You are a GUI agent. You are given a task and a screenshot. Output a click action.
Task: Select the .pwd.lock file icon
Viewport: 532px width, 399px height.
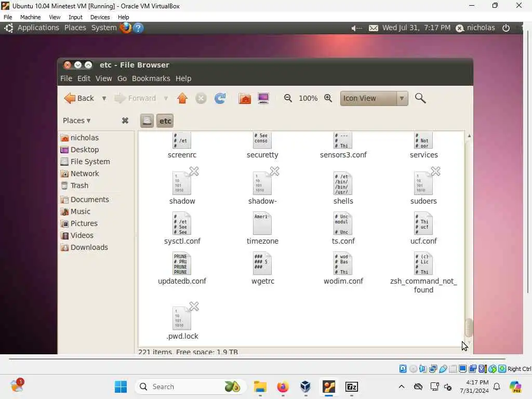tap(182, 318)
